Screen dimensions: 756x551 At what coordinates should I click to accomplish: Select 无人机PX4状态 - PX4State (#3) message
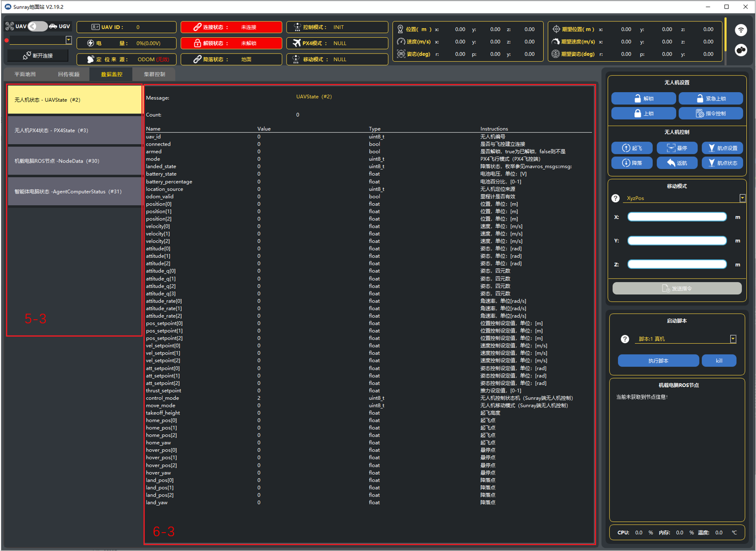(74, 130)
